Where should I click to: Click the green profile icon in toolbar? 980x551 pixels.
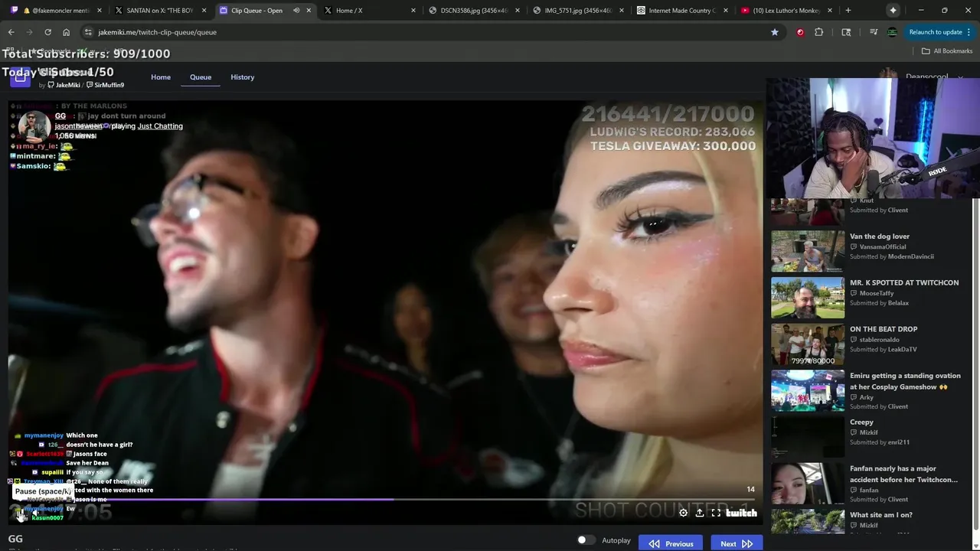pyautogui.click(x=892, y=32)
